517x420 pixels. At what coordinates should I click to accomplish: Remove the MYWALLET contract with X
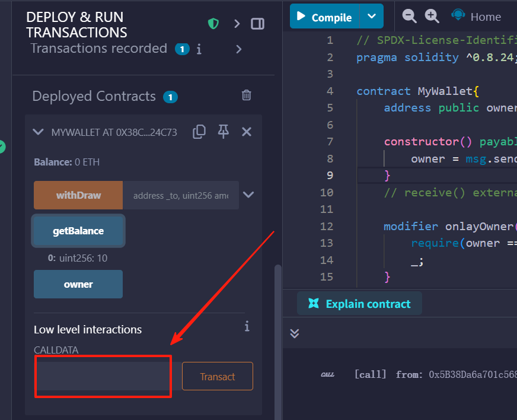[x=247, y=132]
